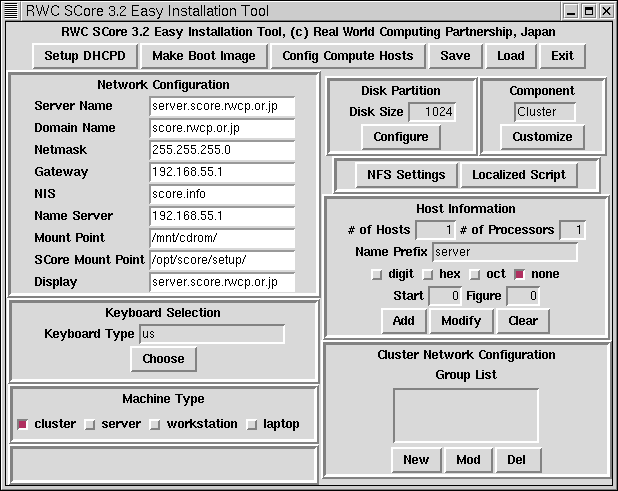618x491 pixels.
Task: Open the window menu icon in title bar
Action: pyautogui.click(x=11, y=10)
